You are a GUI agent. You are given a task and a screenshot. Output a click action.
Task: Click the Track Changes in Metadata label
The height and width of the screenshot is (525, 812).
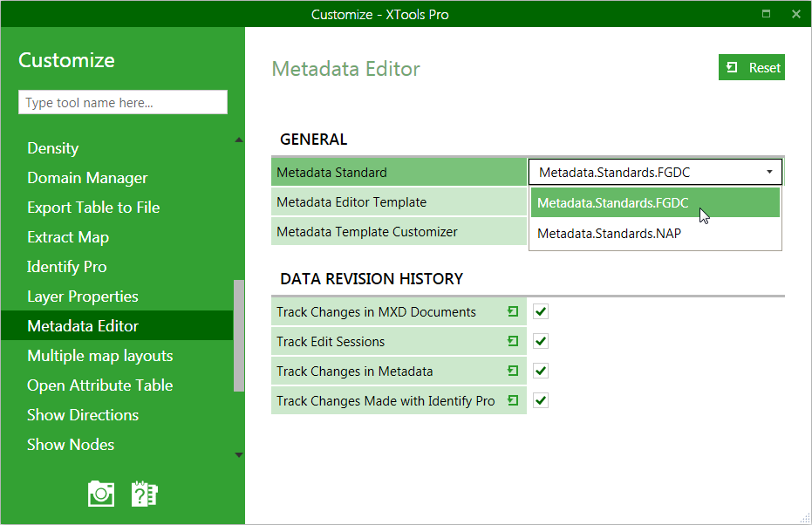[354, 371]
